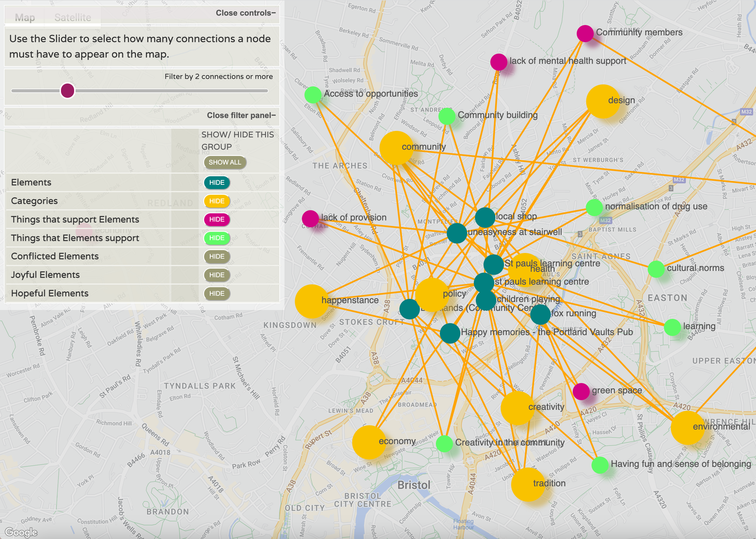This screenshot has width=756, height=539.
Task: Hide the Conflicted Elements group
Action: (x=216, y=256)
